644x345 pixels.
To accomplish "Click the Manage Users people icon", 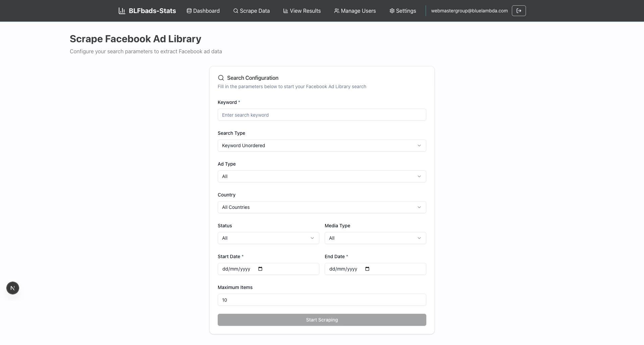I will point(336,11).
